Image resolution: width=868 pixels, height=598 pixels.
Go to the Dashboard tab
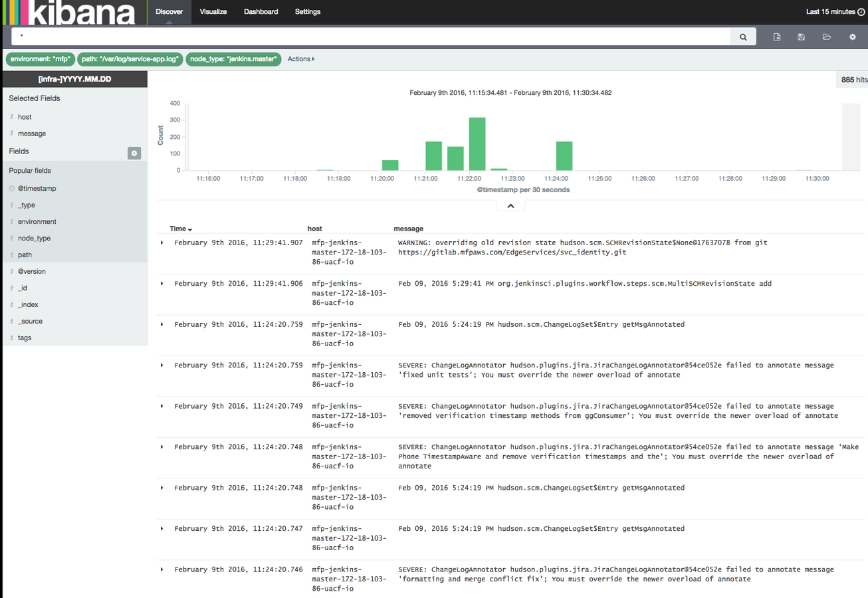pyautogui.click(x=261, y=12)
